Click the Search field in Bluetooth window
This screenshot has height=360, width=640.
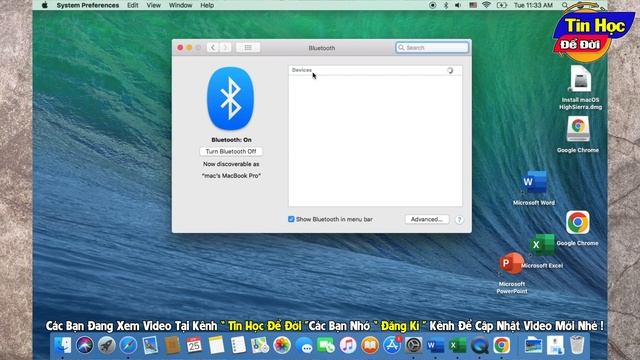pos(432,48)
